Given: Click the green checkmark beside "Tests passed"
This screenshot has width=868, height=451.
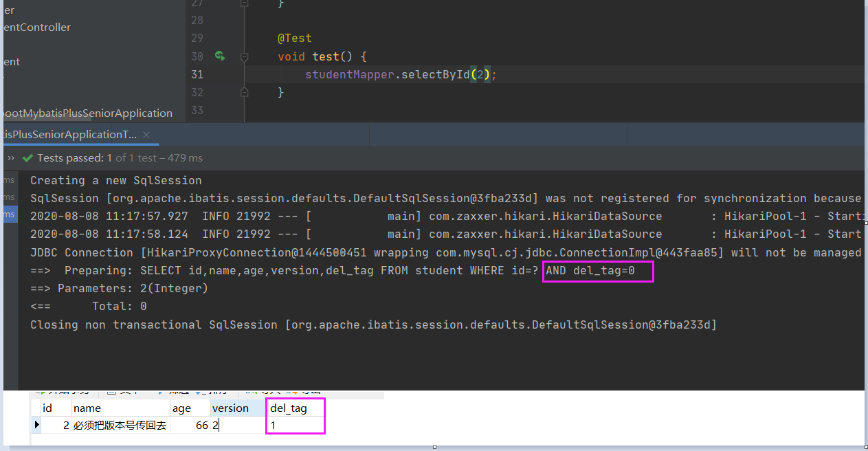Looking at the screenshot, I should point(27,157).
